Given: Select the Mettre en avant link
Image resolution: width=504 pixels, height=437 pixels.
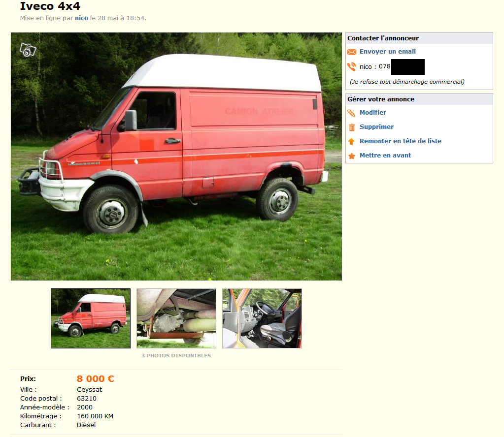Looking at the screenshot, I should click(385, 156).
